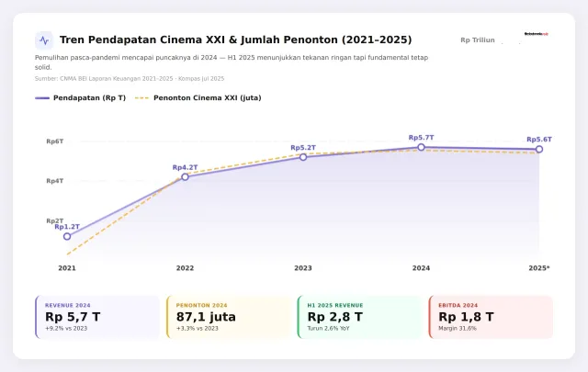Image resolution: width=588 pixels, height=372 pixels.
Task: Click the +9.2% vs 2023 text
Action: click(x=66, y=329)
